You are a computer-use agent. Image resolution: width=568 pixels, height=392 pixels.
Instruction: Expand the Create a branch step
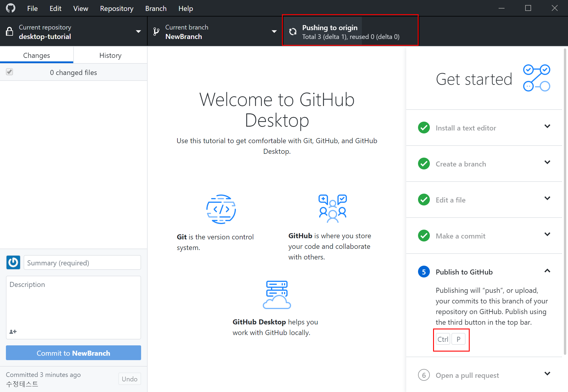point(547,162)
